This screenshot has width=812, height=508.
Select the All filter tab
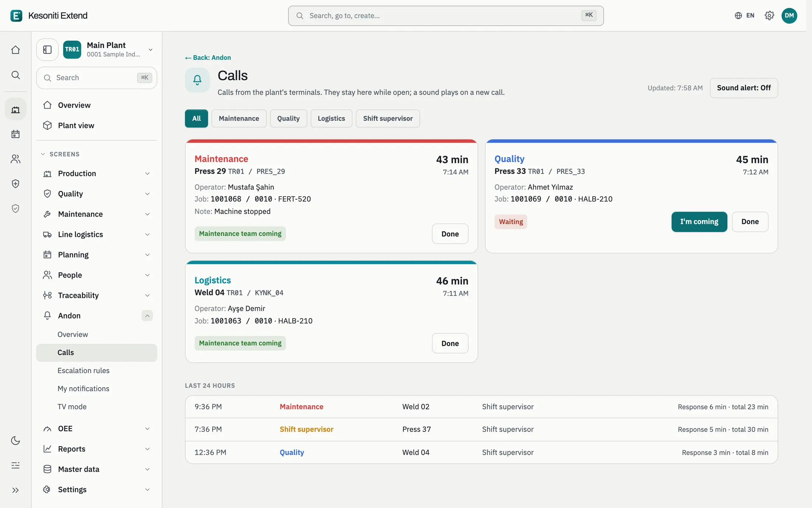[x=196, y=119]
